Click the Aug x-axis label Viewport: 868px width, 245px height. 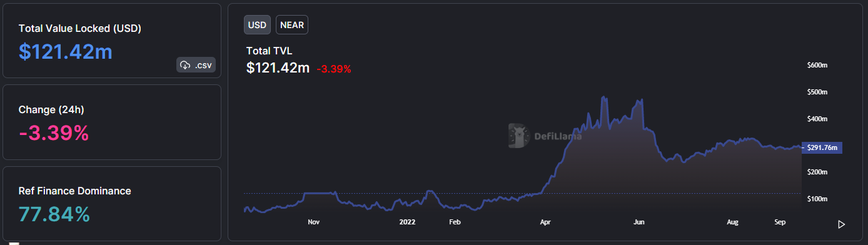click(733, 222)
